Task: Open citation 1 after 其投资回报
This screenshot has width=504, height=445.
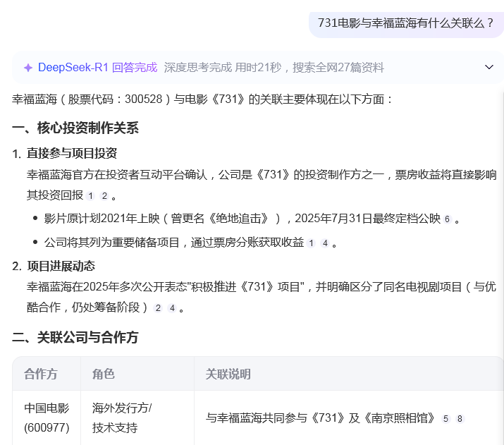Action: click(x=90, y=195)
